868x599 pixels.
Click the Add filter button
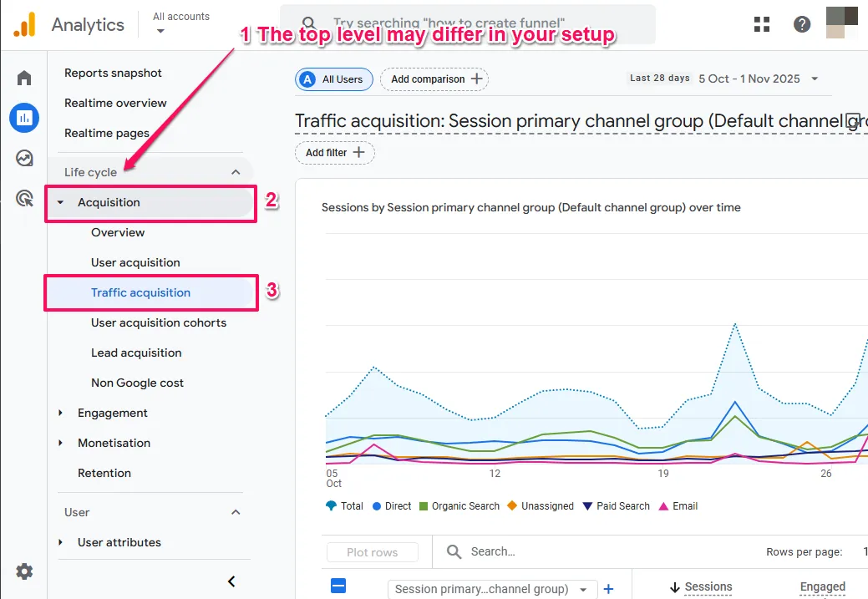[334, 153]
